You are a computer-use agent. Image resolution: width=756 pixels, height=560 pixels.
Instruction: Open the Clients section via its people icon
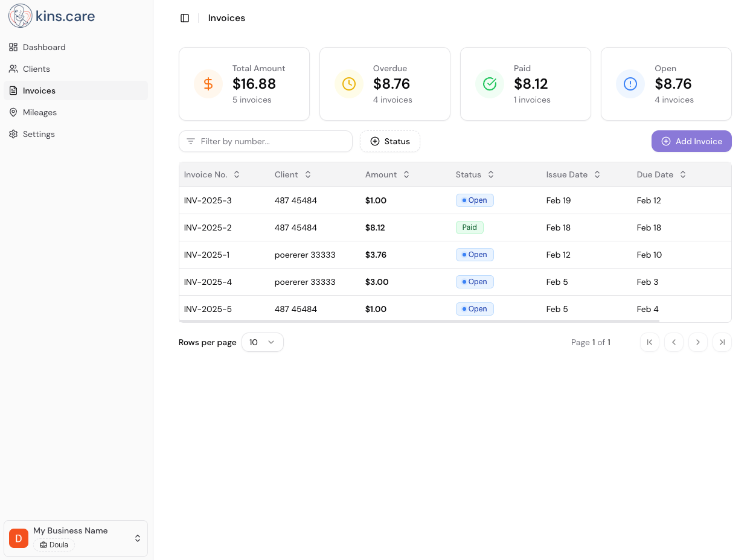tap(13, 69)
